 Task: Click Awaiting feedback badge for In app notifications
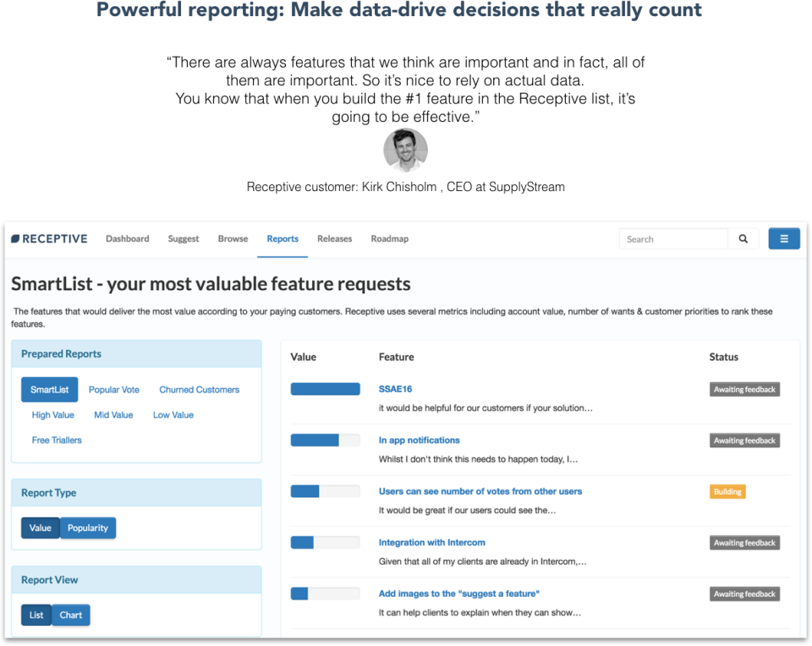pyautogui.click(x=744, y=441)
